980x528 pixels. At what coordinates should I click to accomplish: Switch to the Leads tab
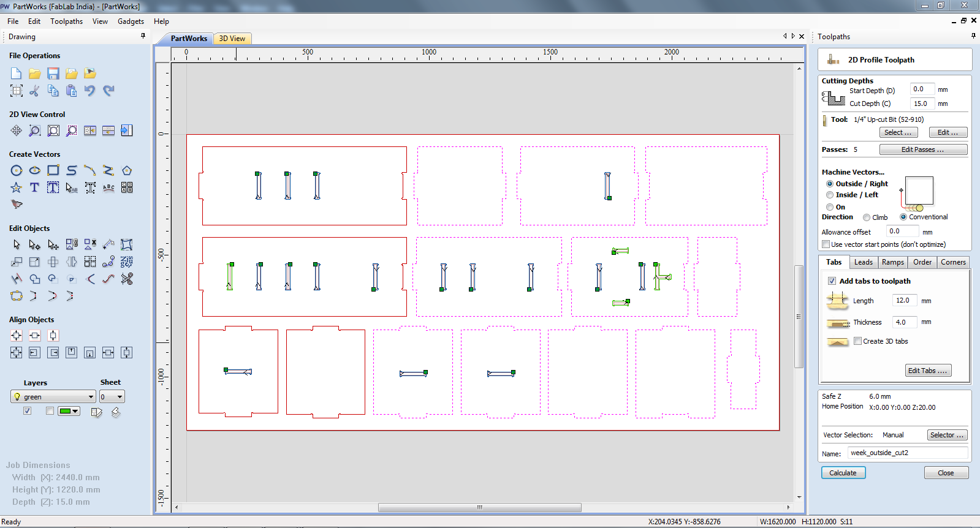[864, 262]
